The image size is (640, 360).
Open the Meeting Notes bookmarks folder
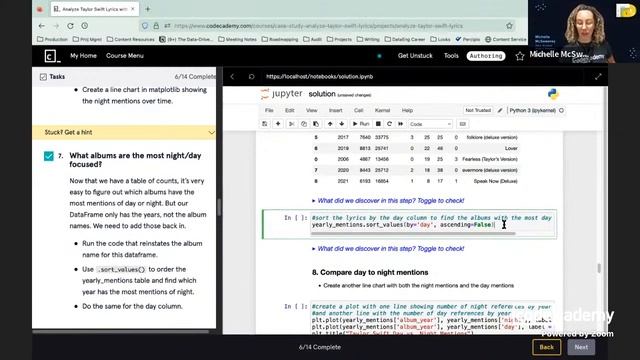238,39
